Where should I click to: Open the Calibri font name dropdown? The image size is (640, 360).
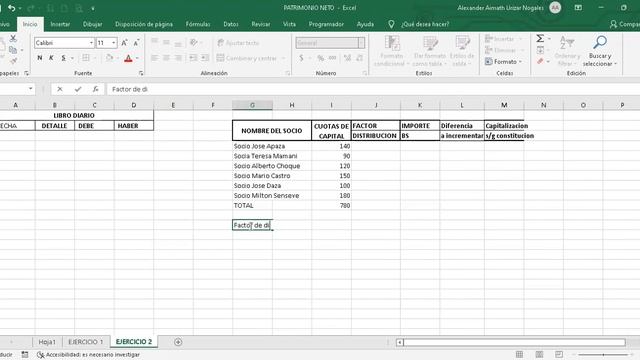pyautogui.click(x=91, y=43)
